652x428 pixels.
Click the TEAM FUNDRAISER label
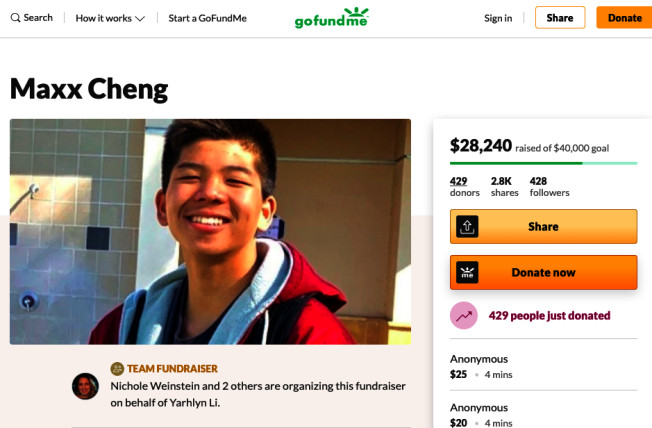click(172, 369)
